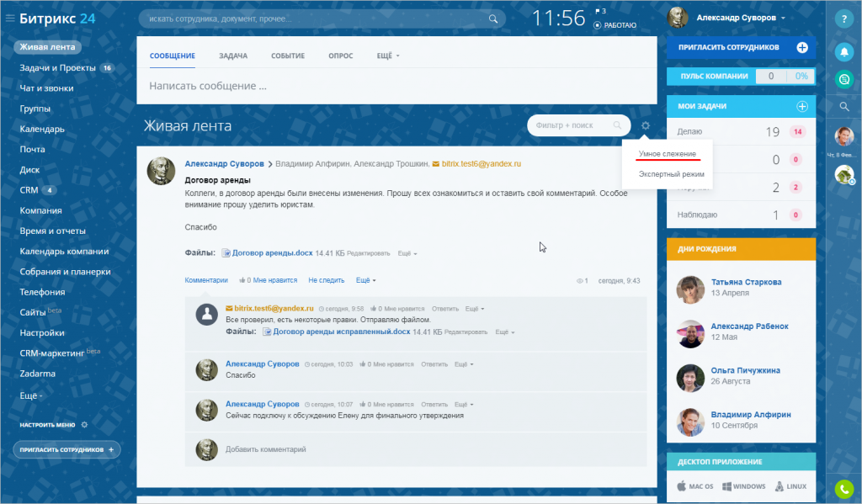Open the feed settings gear icon
Viewport: 862px width, 504px height.
646,125
